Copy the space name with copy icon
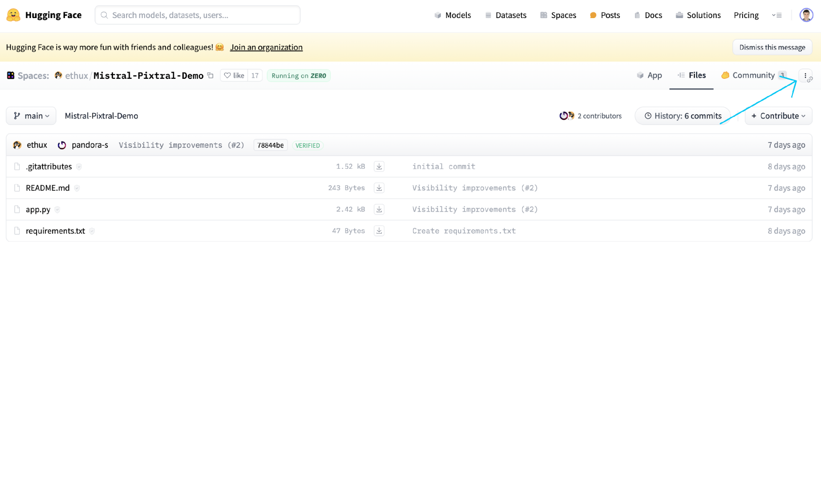821x504 pixels. click(210, 76)
